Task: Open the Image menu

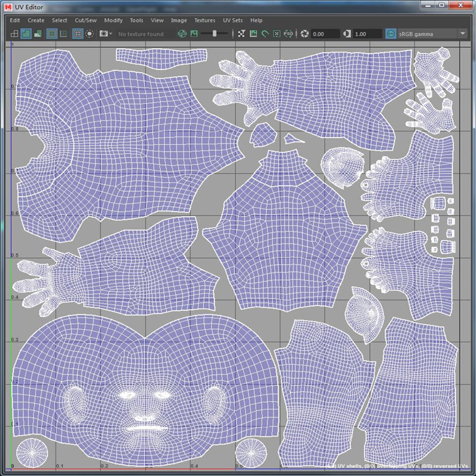Action: pyautogui.click(x=179, y=20)
